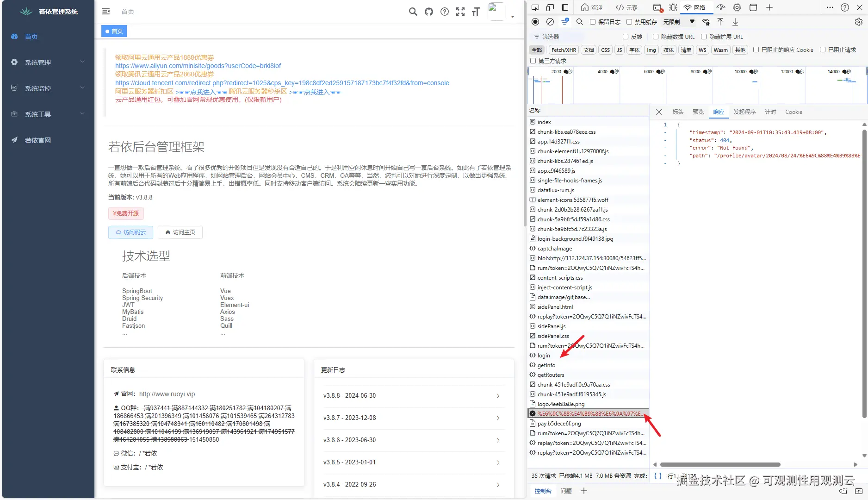Open the 欢迎 DevTools tab
Viewport: 868px width, 500px height.
pyautogui.click(x=592, y=7)
